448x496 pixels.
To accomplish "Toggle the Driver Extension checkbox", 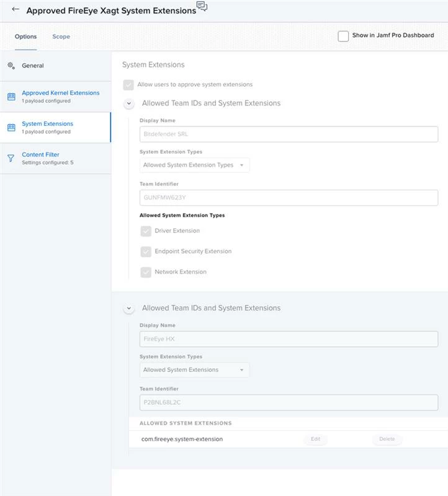I will point(146,231).
